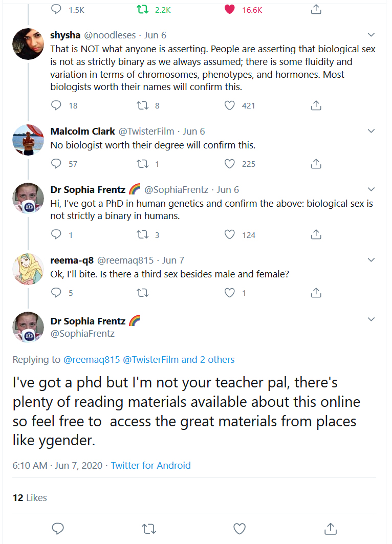
Task: Click reply icon under the main tweet
Action: click(x=58, y=529)
